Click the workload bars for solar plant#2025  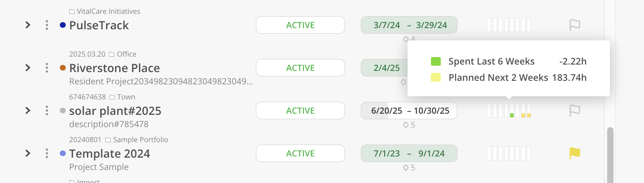(x=509, y=111)
